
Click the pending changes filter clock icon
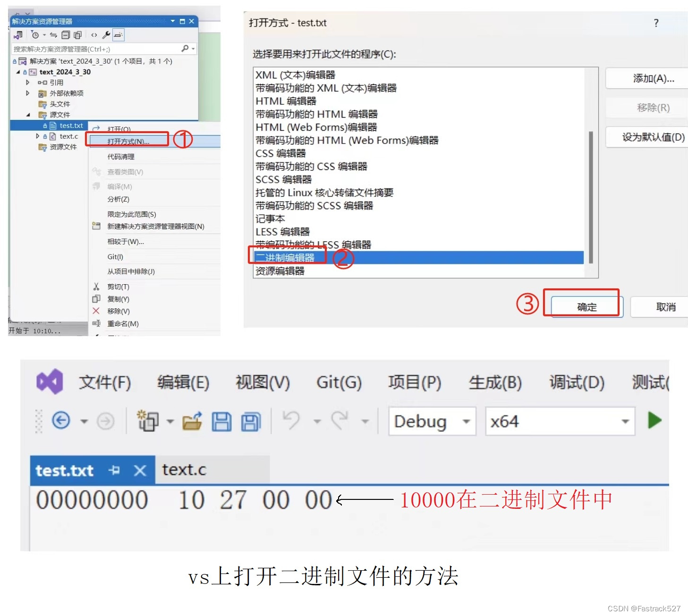coord(35,35)
